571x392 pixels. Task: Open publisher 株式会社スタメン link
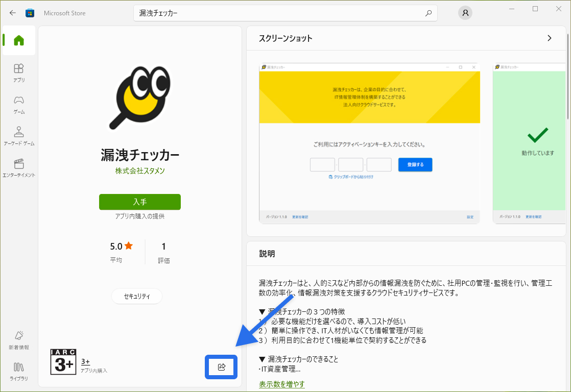pyautogui.click(x=140, y=170)
